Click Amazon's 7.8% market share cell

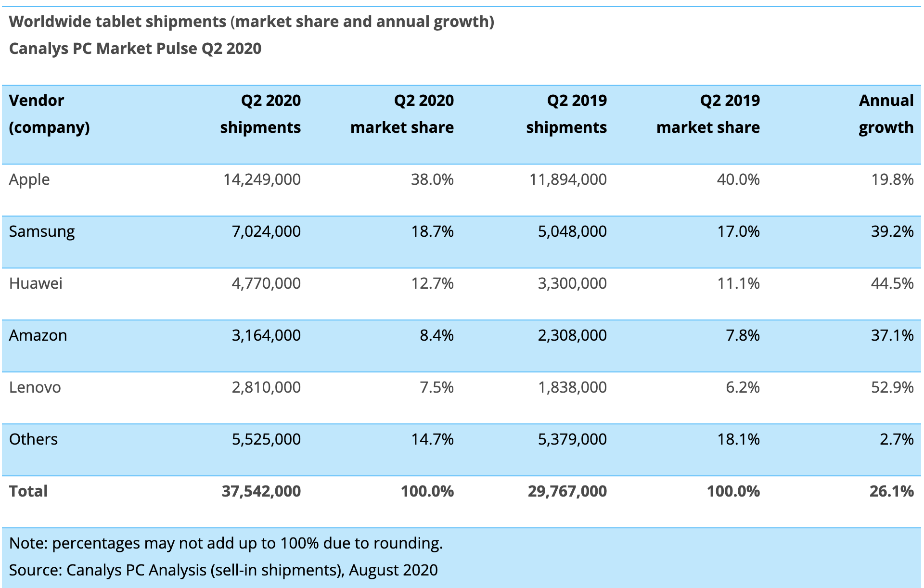[x=743, y=335]
